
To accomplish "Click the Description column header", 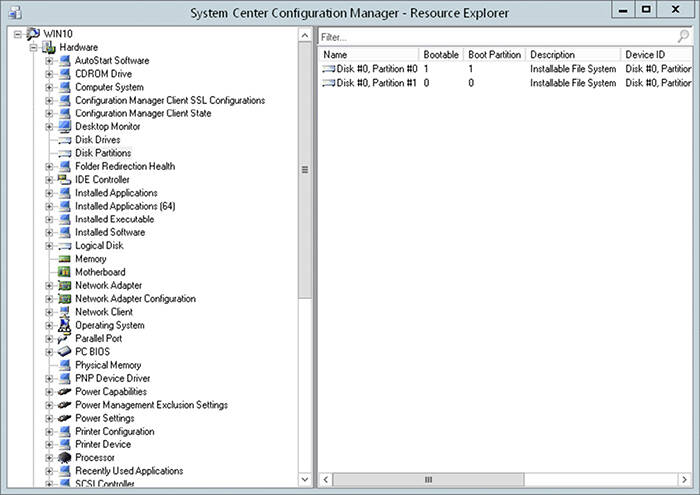I will [573, 54].
